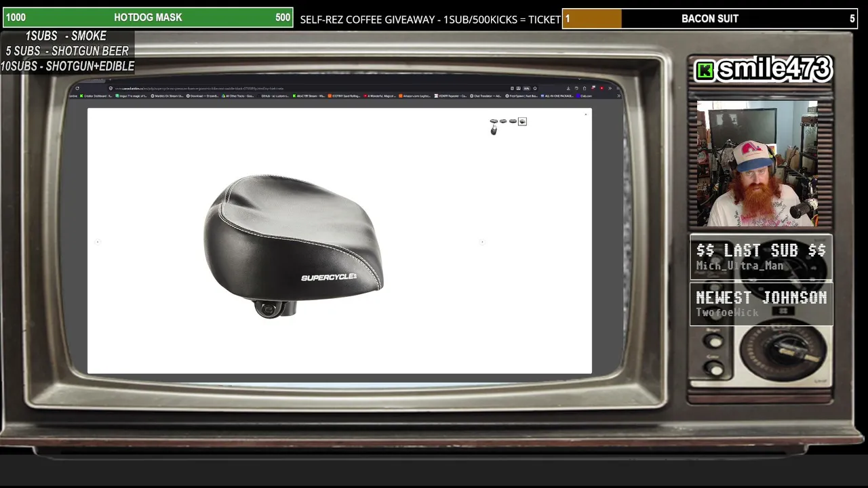Open the VEXER Repeater bookmark
The width and height of the screenshot is (868, 488).
[451, 96]
